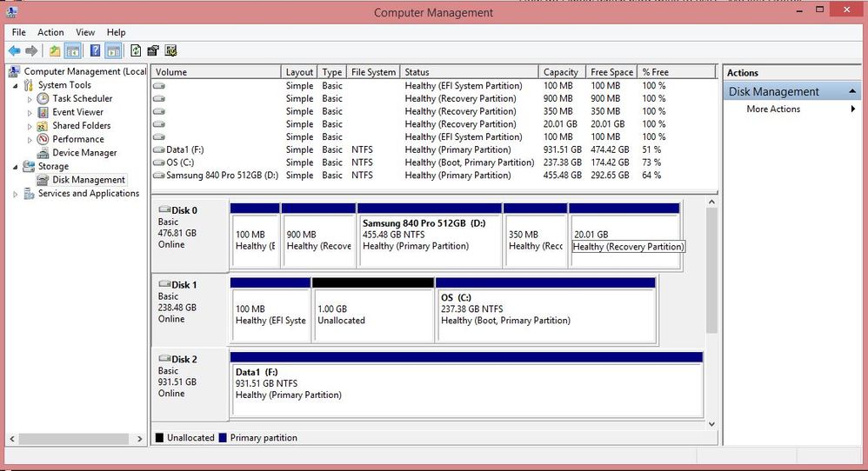Click the Refresh toolbar icon
868x471 pixels.
click(x=136, y=51)
